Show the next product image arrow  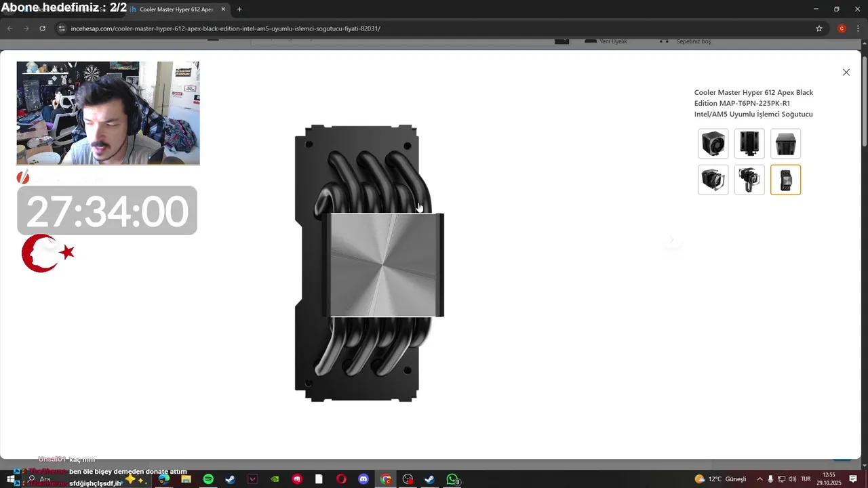pyautogui.click(x=672, y=239)
